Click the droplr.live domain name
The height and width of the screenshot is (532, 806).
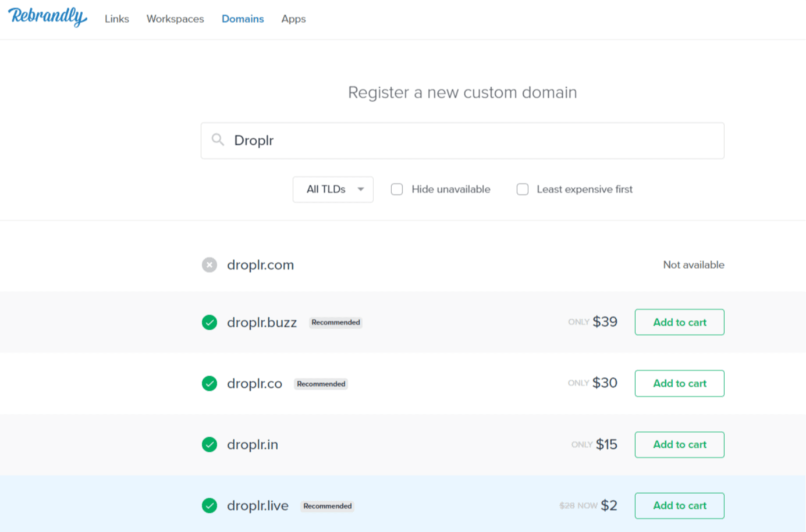coord(258,506)
